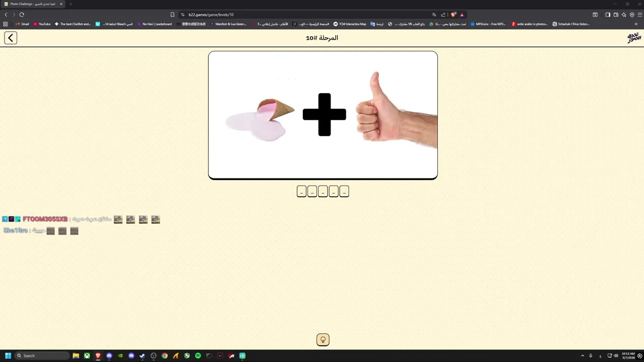Open Spotify from the taskbar
The width and height of the screenshot is (644, 362).
(x=198, y=356)
